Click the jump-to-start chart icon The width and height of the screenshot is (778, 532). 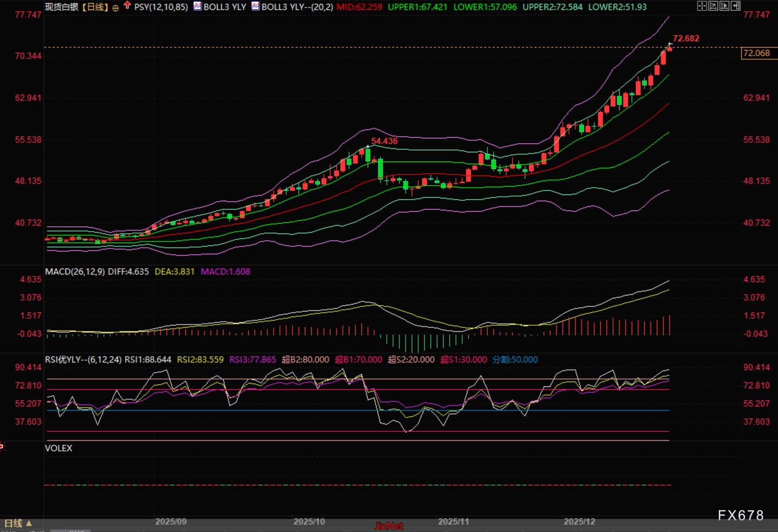[x=713, y=6]
